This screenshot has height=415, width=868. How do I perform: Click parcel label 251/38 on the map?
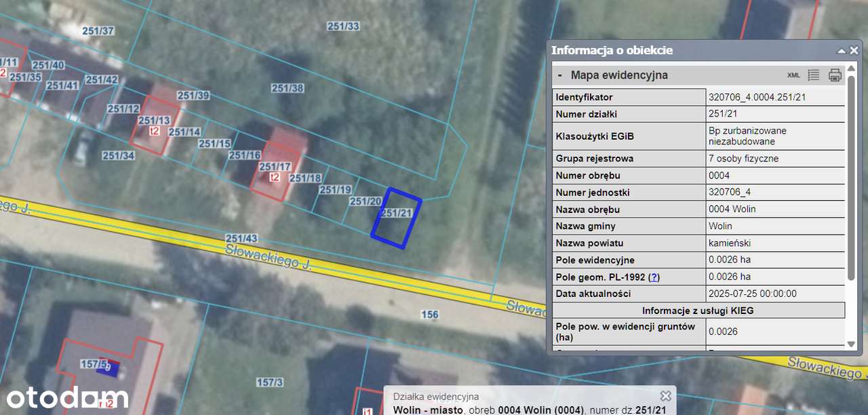coord(288,88)
